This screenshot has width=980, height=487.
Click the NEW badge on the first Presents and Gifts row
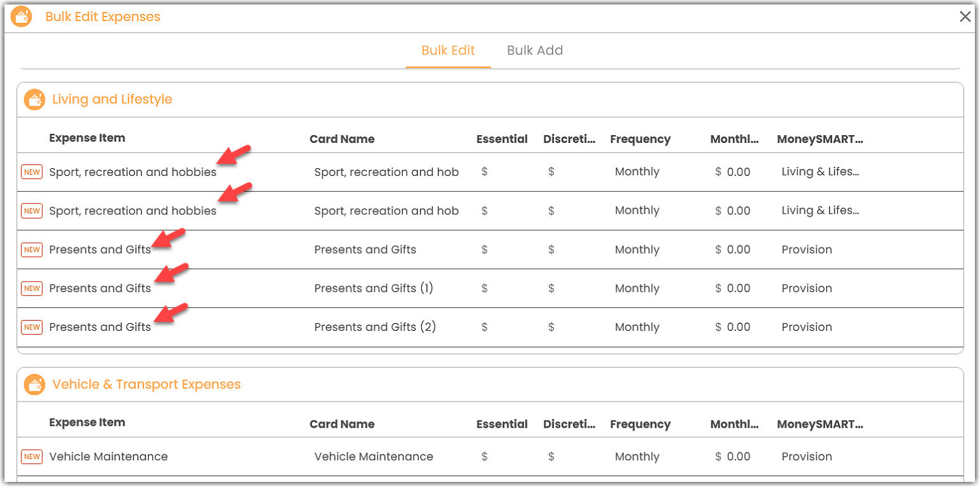pyautogui.click(x=31, y=250)
